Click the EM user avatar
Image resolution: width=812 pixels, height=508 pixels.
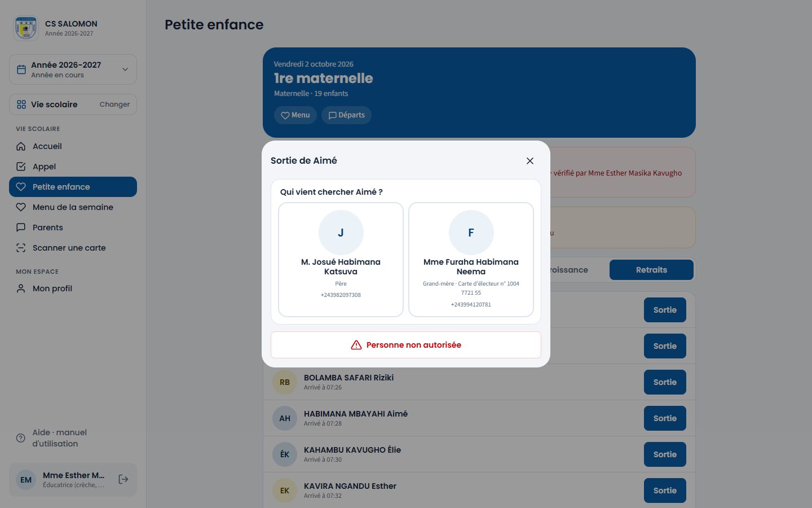(26, 480)
